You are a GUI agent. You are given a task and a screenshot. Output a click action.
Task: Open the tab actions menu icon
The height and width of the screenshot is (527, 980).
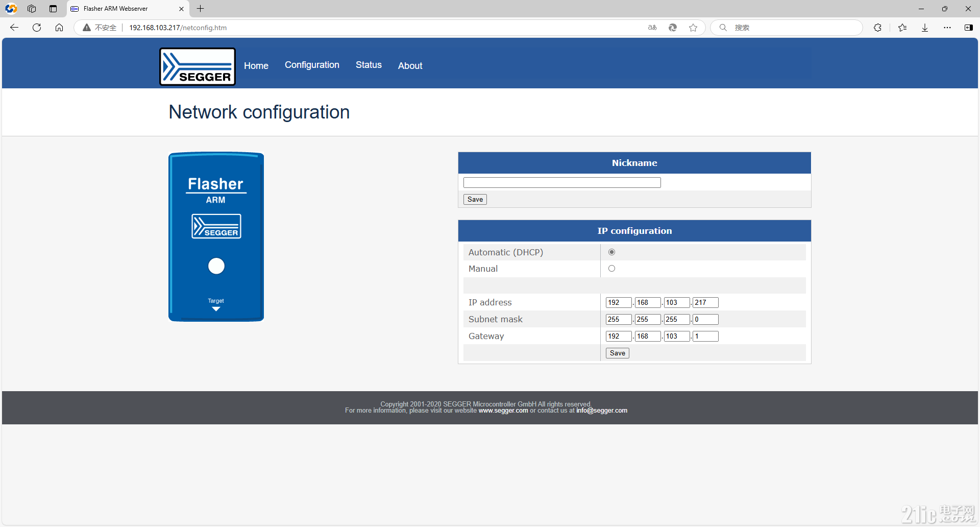(x=53, y=9)
